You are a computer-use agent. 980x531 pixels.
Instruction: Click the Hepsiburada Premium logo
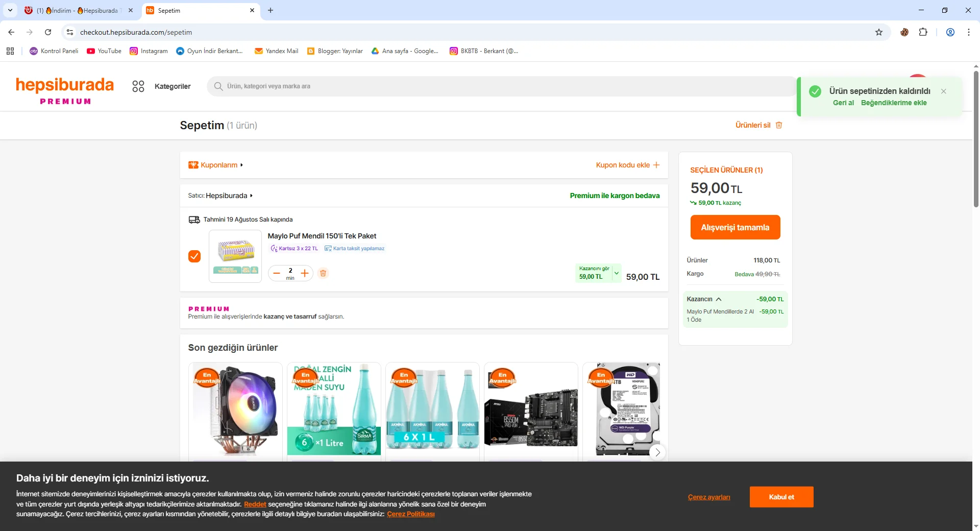tap(65, 90)
